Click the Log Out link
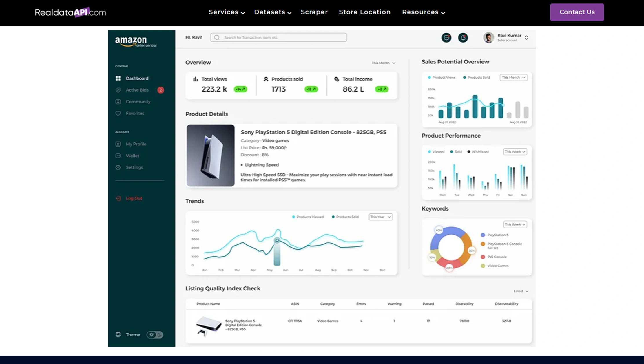The height and width of the screenshot is (364, 644). click(x=134, y=198)
